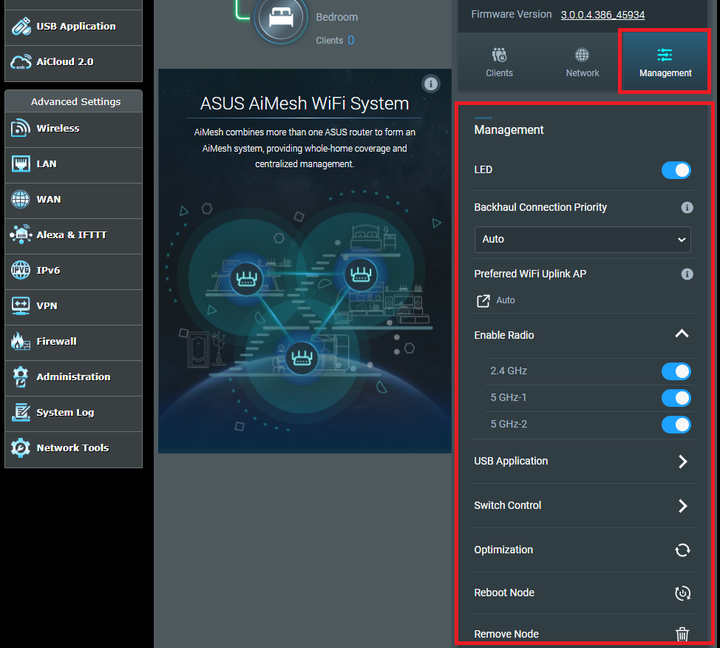Image resolution: width=720 pixels, height=648 pixels.
Task: Click the Reboot Node label
Action: point(504,593)
